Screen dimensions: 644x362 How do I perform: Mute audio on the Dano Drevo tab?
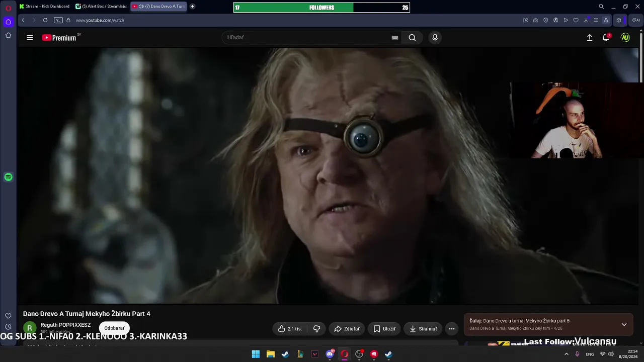coord(141,7)
